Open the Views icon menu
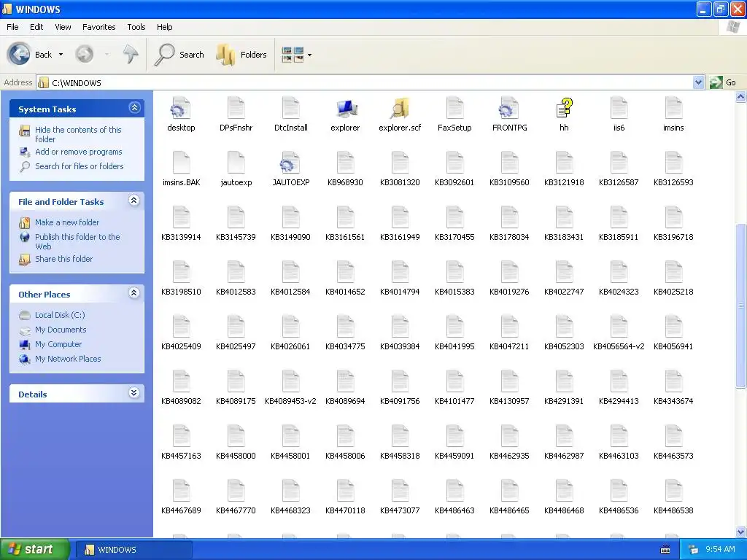Viewport: 747px width, 560px height. click(x=293, y=55)
